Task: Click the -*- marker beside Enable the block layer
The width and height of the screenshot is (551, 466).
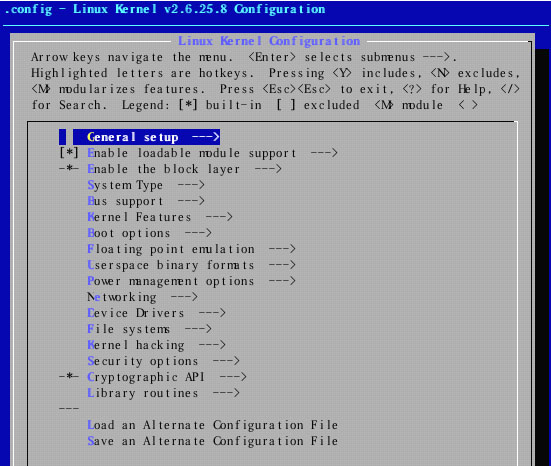Action: tap(69, 169)
